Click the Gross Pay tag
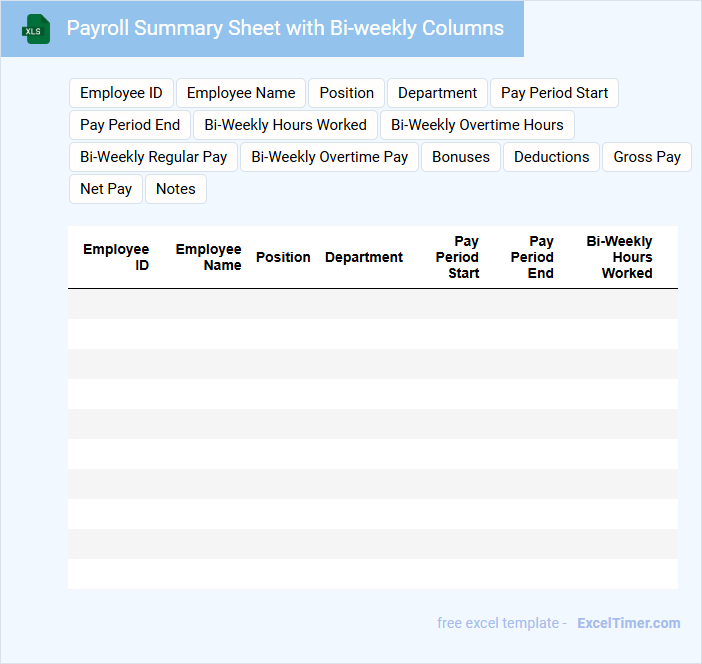This screenshot has width=702, height=664. pos(647,157)
